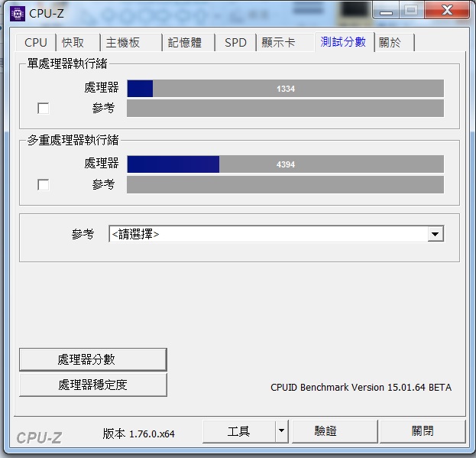The image size is (476, 458).
Task: Open the 關於 tab
Action: tap(395, 43)
